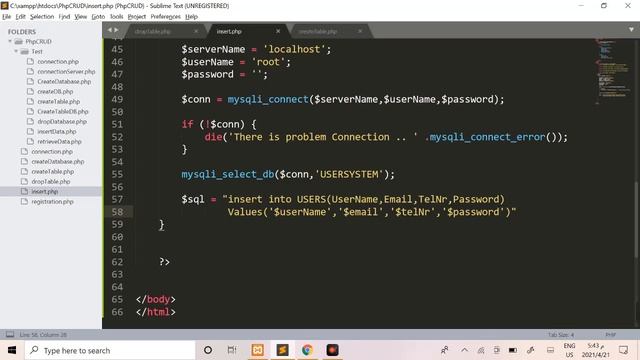This screenshot has height=360, width=640.
Task: Open the Tools menu
Action: click(x=116, y=17)
